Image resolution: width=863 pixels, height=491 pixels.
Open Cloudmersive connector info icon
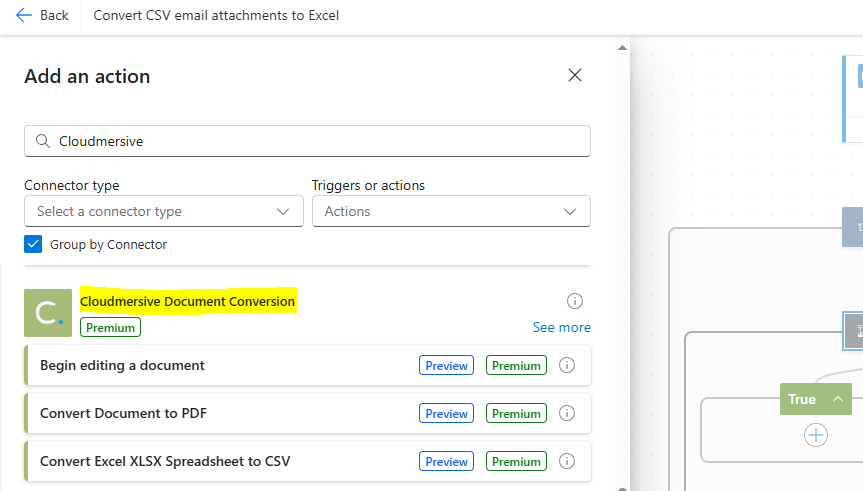pyautogui.click(x=575, y=301)
